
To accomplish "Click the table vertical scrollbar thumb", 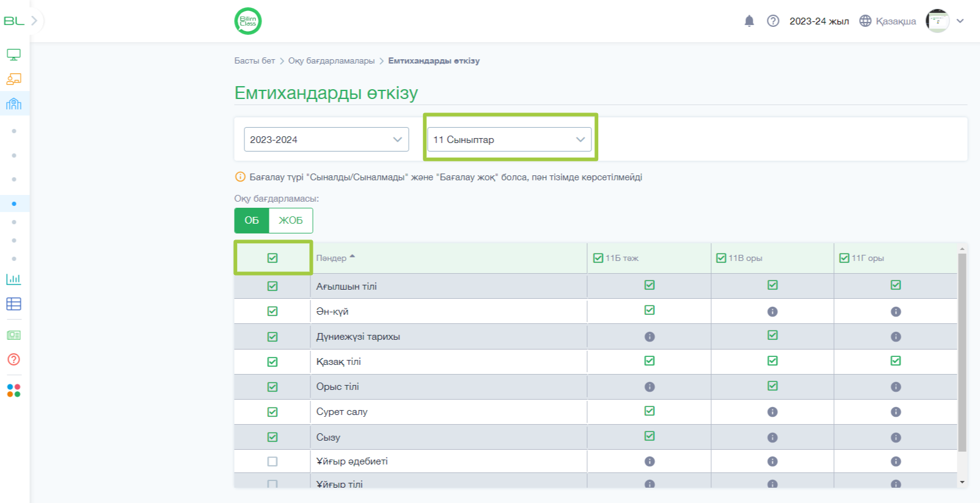I will [962, 351].
